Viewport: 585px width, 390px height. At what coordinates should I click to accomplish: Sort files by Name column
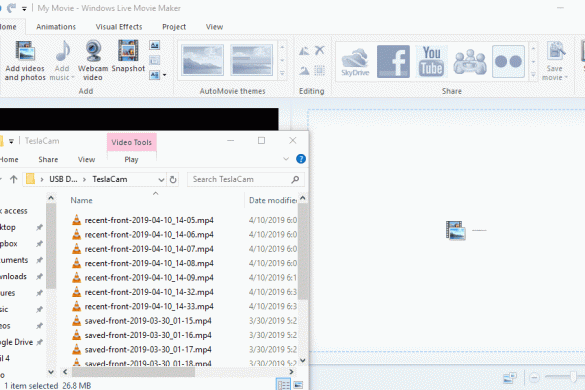click(81, 200)
